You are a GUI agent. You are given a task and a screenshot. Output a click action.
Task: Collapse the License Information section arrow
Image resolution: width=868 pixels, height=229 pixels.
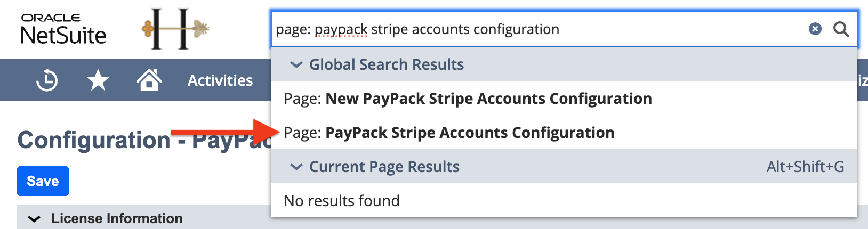click(34, 218)
